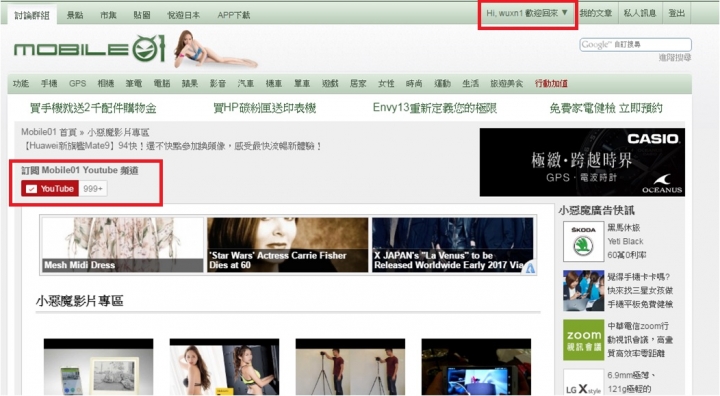Image resolution: width=720 pixels, height=396 pixels.
Task: Click the 999+ subscriber count badge
Action: pos(93,189)
